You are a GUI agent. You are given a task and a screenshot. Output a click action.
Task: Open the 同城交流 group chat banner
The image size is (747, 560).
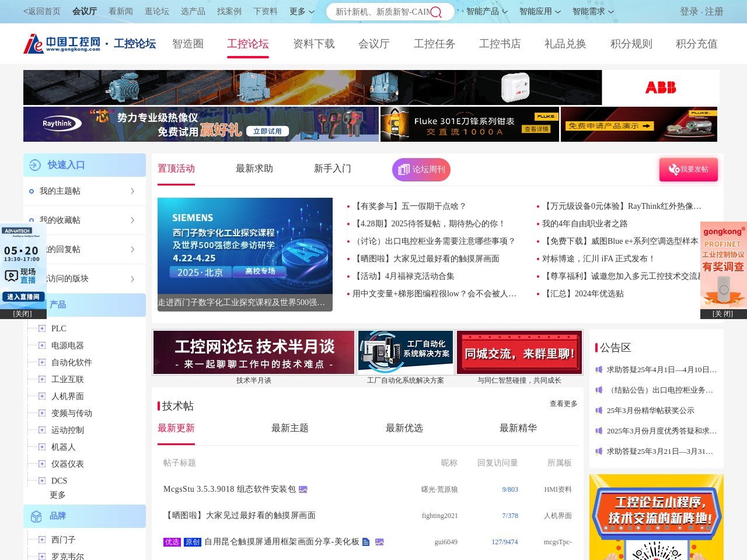pyautogui.click(x=519, y=352)
